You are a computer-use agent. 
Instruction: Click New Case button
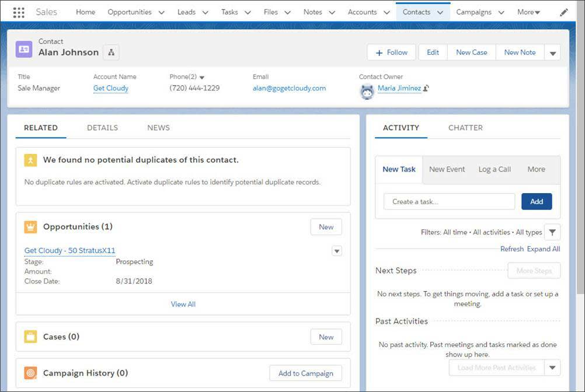click(x=471, y=52)
